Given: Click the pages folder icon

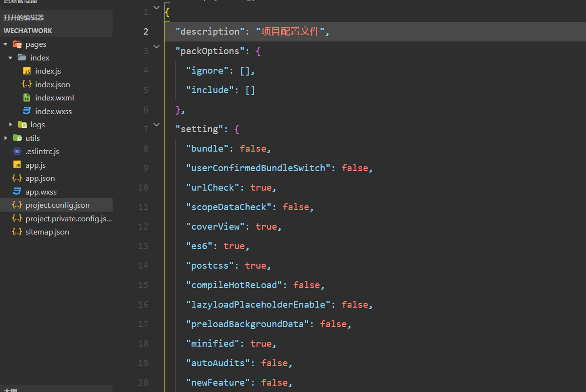Looking at the screenshot, I should [x=17, y=44].
